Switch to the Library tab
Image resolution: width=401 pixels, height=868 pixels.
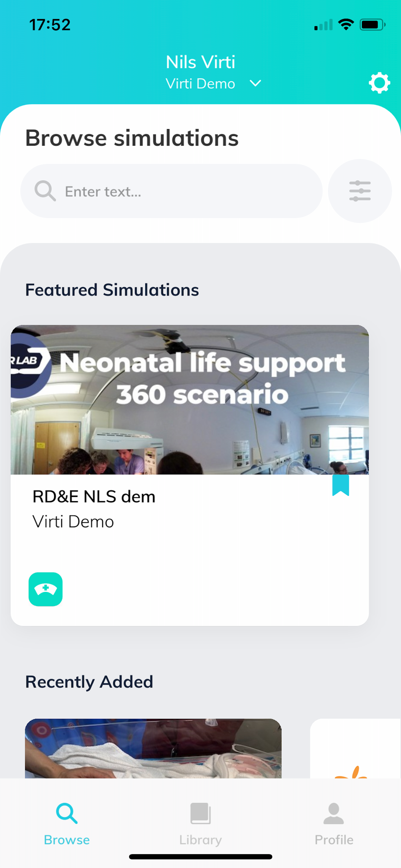coord(200,823)
